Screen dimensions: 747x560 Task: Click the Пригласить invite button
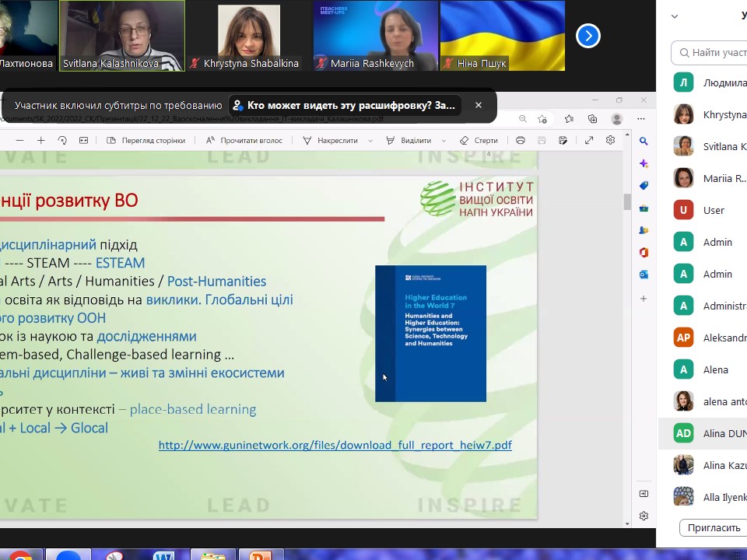pos(714,527)
